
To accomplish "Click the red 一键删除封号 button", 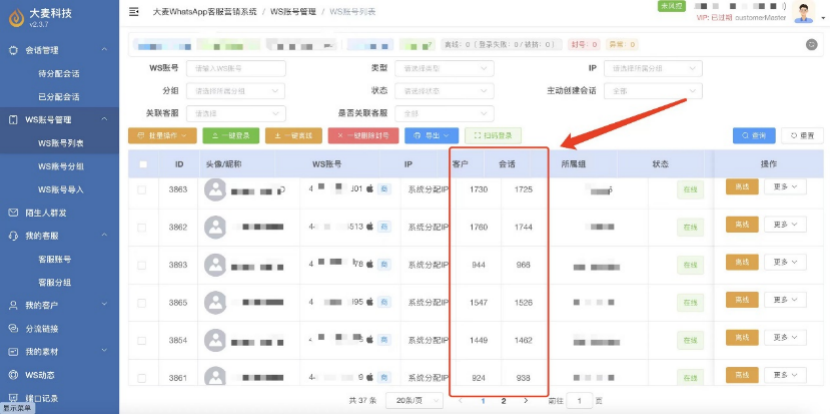I will [x=363, y=135].
